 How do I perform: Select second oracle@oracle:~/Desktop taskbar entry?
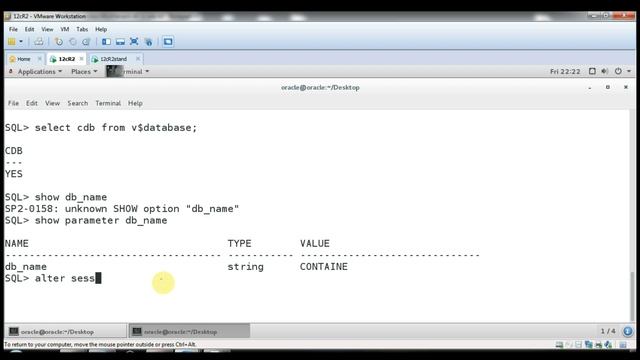tap(189, 331)
